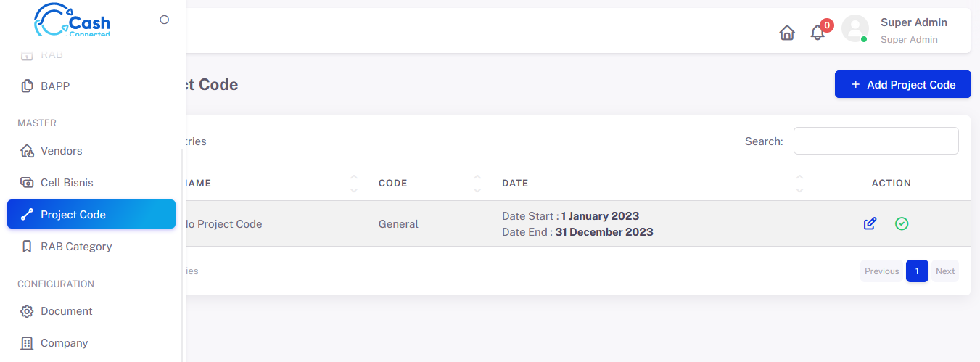Click the Next pagination button
Image resolution: width=980 pixels, height=362 pixels.
click(x=945, y=271)
